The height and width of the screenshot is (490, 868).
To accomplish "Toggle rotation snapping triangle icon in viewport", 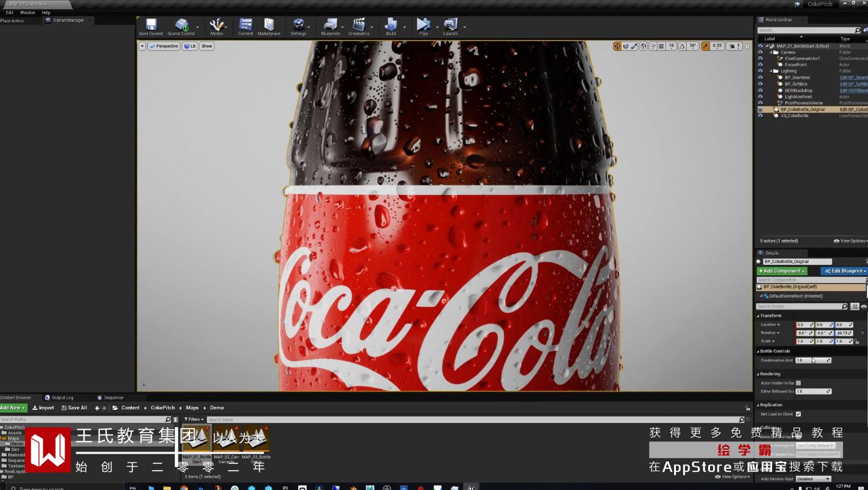I will coord(682,46).
